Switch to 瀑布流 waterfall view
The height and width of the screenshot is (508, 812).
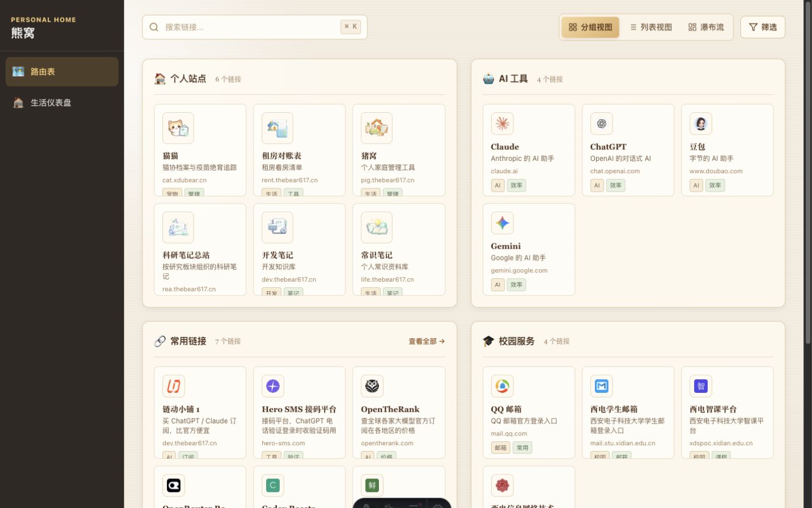pos(706,27)
